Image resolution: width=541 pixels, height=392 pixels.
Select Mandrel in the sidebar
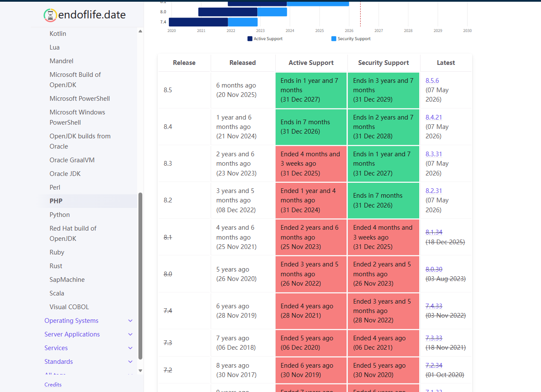click(x=62, y=61)
